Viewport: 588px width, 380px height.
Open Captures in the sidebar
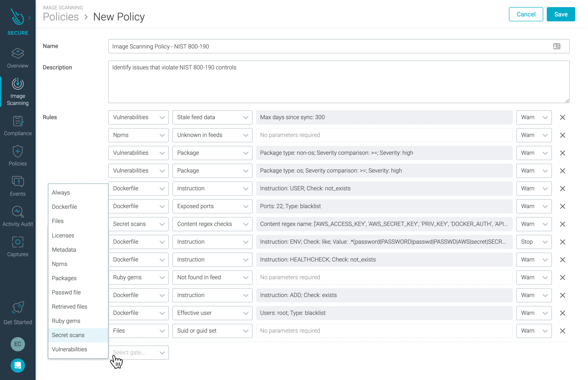tap(18, 247)
